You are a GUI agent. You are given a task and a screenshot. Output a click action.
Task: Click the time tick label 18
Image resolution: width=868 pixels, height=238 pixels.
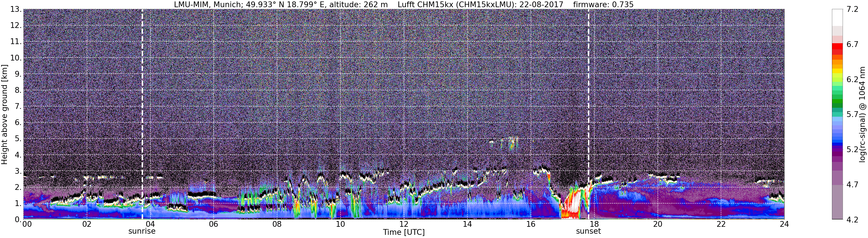[x=594, y=224]
